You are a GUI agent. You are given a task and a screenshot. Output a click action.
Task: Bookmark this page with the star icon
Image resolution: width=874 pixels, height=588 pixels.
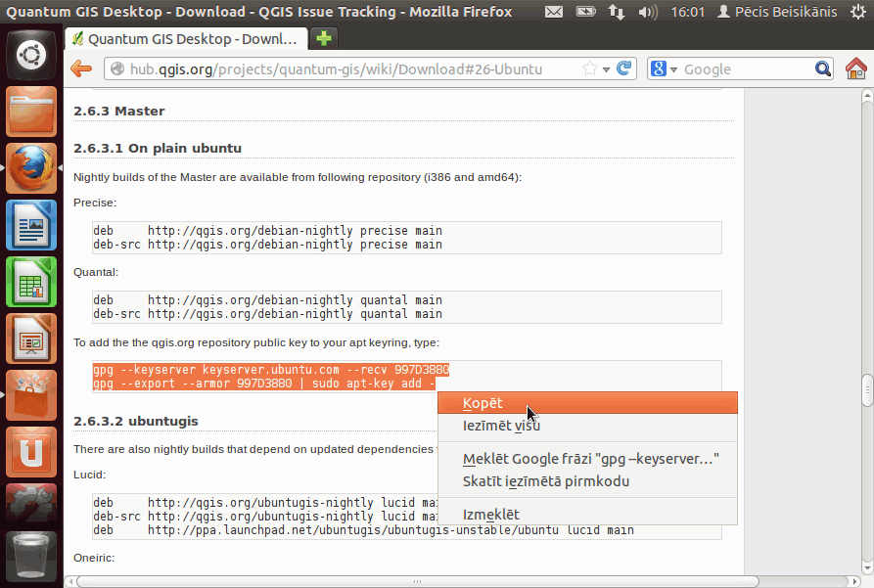coord(590,69)
